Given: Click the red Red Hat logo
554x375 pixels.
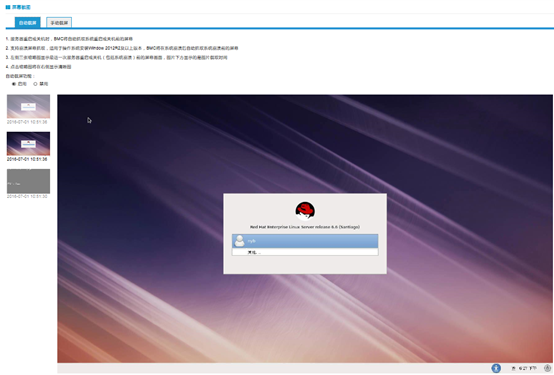Looking at the screenshot, I should click(x=305, y=211).
